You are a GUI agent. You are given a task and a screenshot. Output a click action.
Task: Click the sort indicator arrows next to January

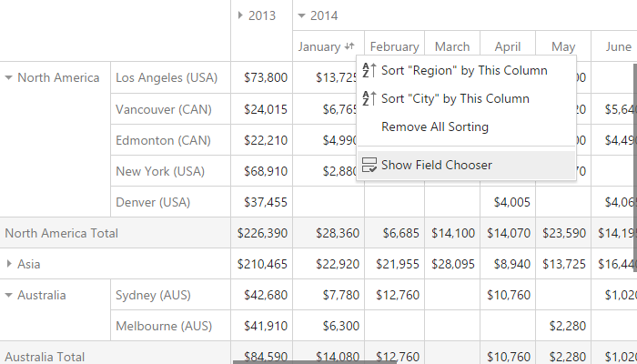pyautogui.click(x=349, y=46)
